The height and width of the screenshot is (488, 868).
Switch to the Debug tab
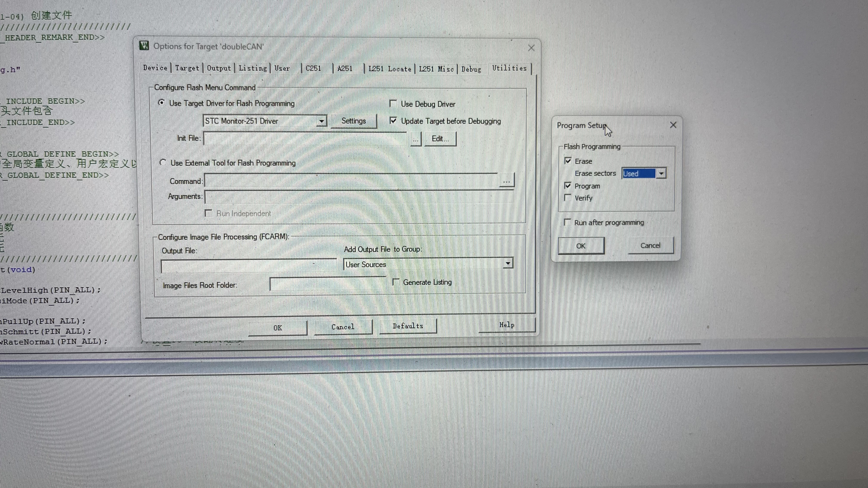click(471, 69)
